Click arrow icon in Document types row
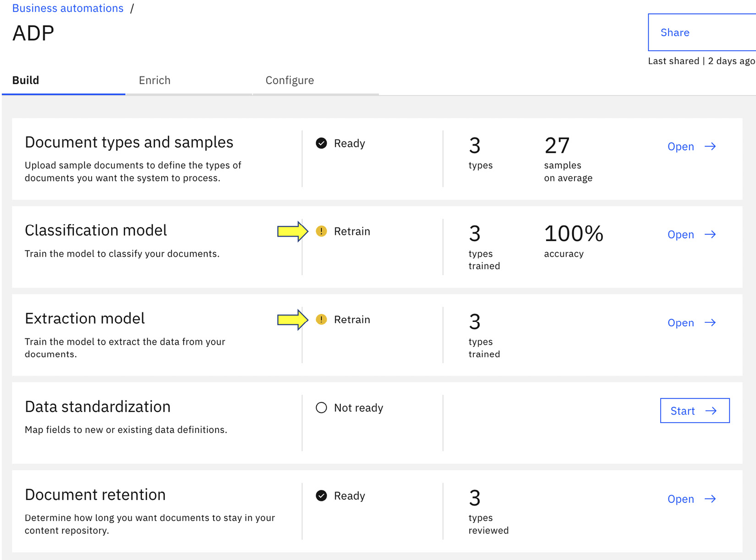 (710, 147)
